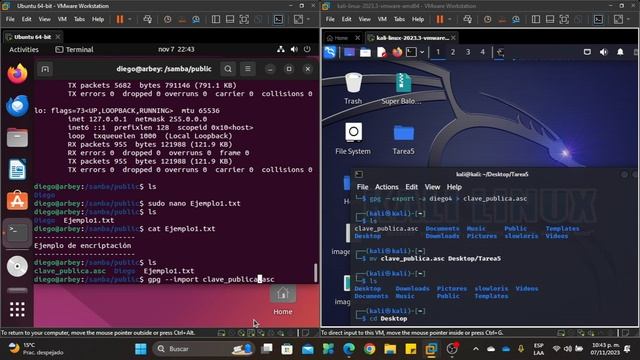Expand the pause dropdown in Kali VMware toolbar
640x360 pixels.
click(x=450, y=19)
